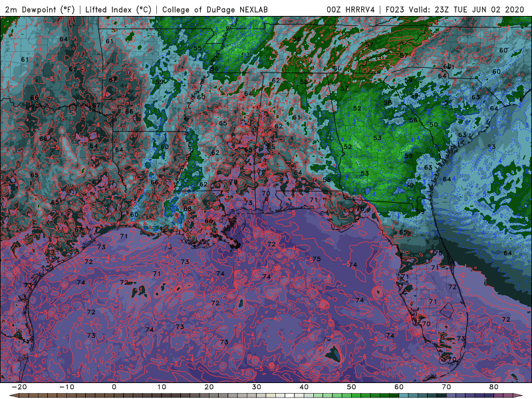Click the 40 label on the color scale
The width and height of the screenshot is (532, 399).
(x=304, y=387)
